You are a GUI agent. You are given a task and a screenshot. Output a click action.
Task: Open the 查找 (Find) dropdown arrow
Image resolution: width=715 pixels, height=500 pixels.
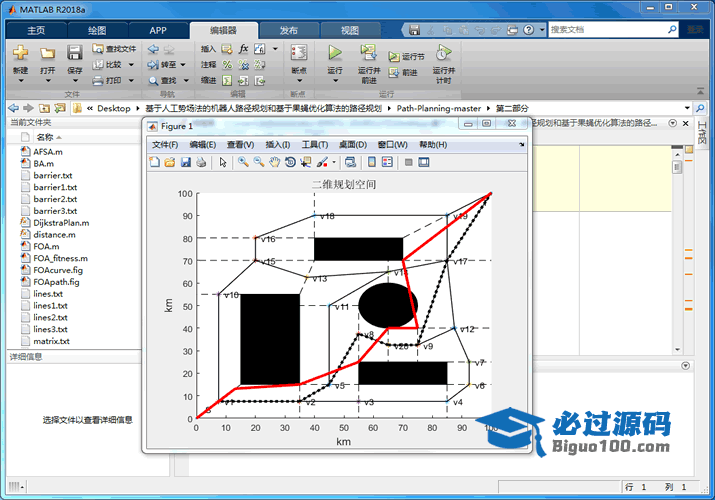point(186,81)
